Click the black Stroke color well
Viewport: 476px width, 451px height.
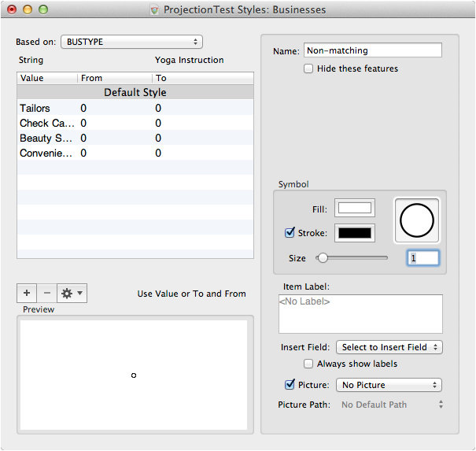coord(355,233)
